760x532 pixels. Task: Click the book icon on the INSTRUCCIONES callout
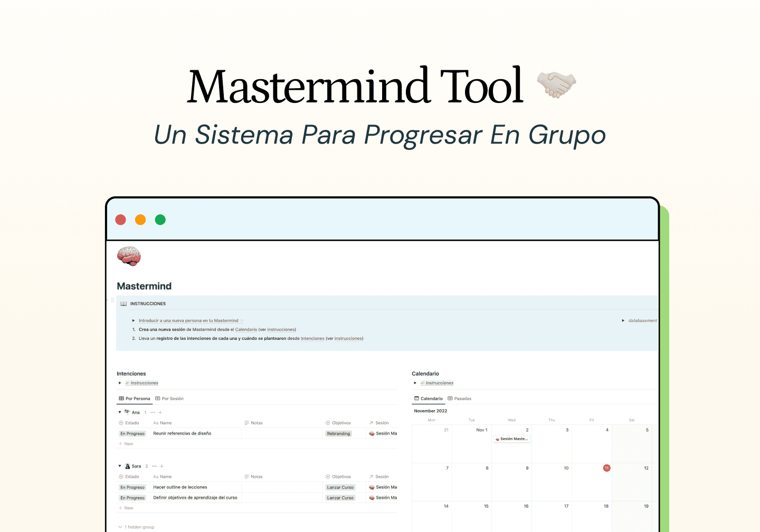[x=123, y=303]
